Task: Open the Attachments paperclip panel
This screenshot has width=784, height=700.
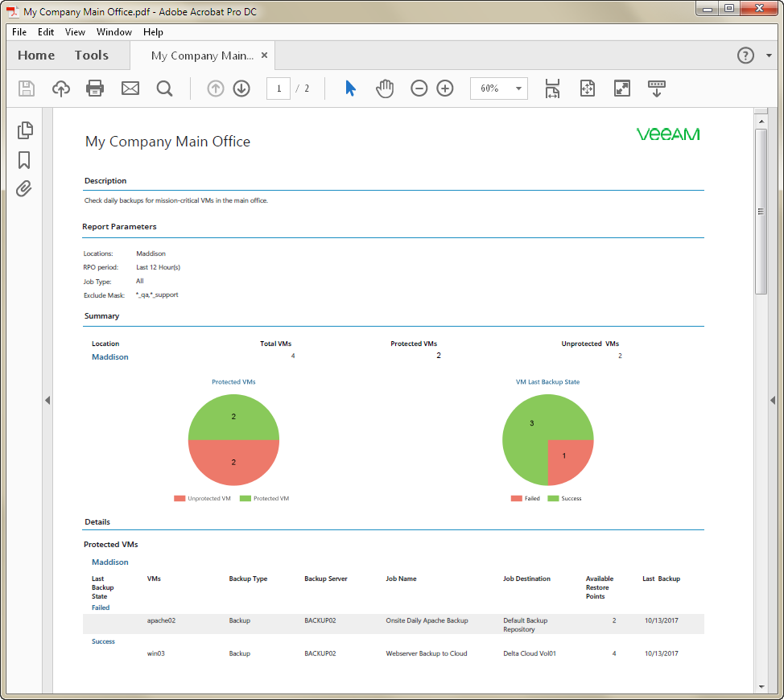Action: [x=24, y=189]
